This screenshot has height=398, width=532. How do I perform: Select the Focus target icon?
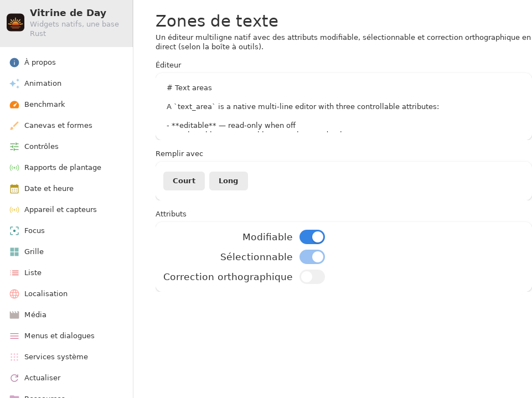[x=14, y=231]
